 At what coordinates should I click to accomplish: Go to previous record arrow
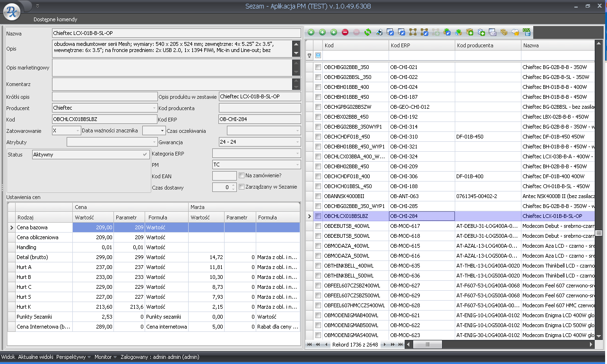tap(326, 345)
